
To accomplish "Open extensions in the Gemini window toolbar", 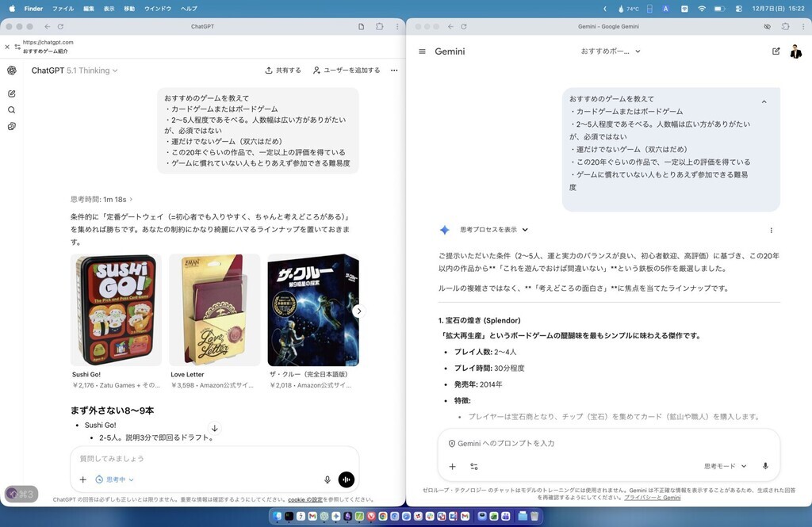I will coord(786,26).
